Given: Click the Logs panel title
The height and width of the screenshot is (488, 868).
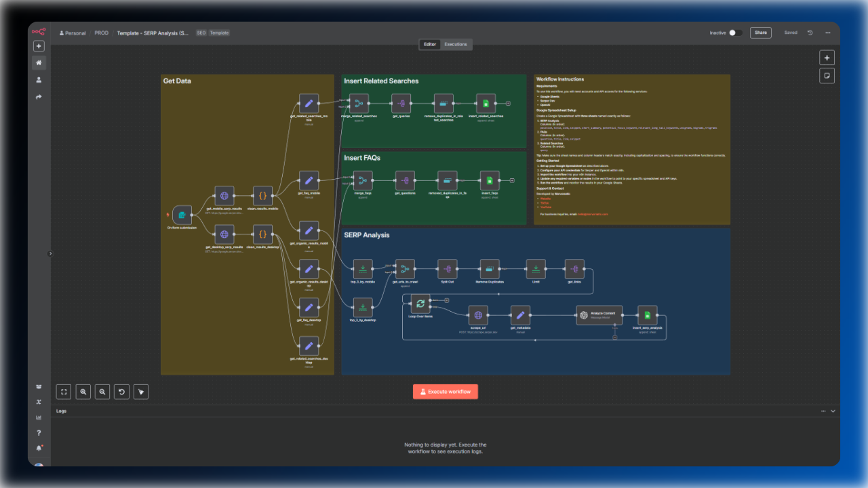Looking at the screenshot, I should pyautogui.click(x=61, y=411).
